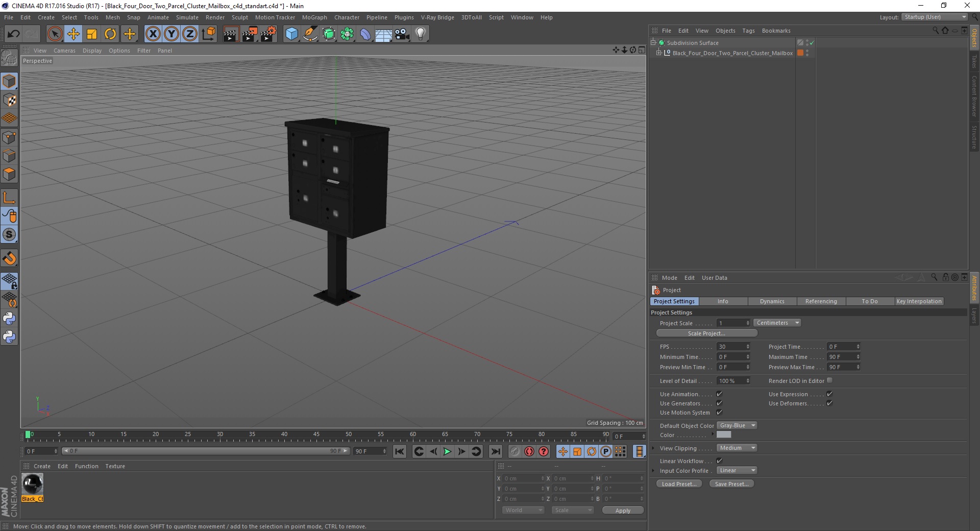Select the Black material thumbnail
The image size is (980, 531).
[x=33, y=484]
